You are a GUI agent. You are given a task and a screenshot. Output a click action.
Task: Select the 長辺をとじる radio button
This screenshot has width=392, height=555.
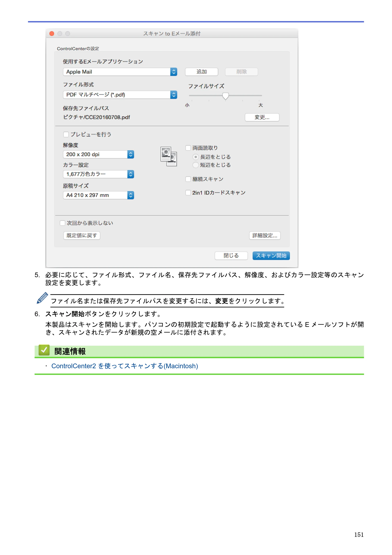point(196,157)
